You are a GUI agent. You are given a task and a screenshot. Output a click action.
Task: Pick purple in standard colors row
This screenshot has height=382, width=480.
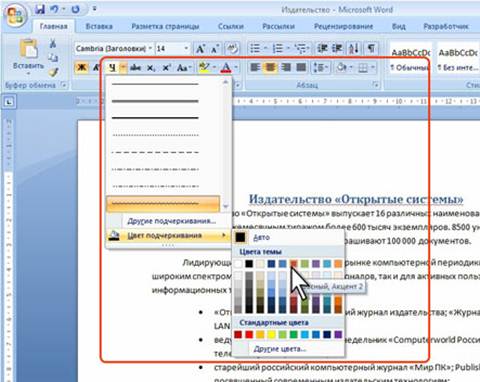tap(338, 335)
